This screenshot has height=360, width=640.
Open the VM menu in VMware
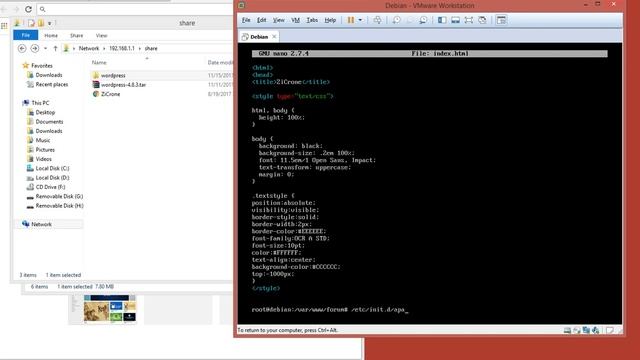tap(296, 20)
